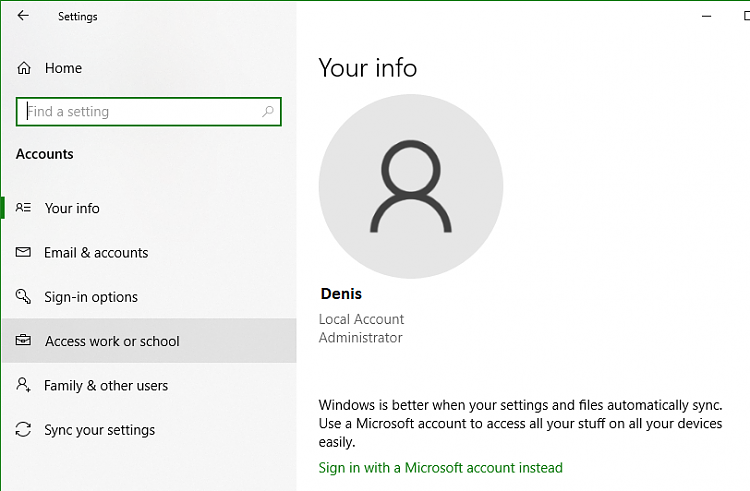Image resolution: width=750 pixels, height=491 pixels.
Task: Click the round profile picture placeholder
Action: 410,186
